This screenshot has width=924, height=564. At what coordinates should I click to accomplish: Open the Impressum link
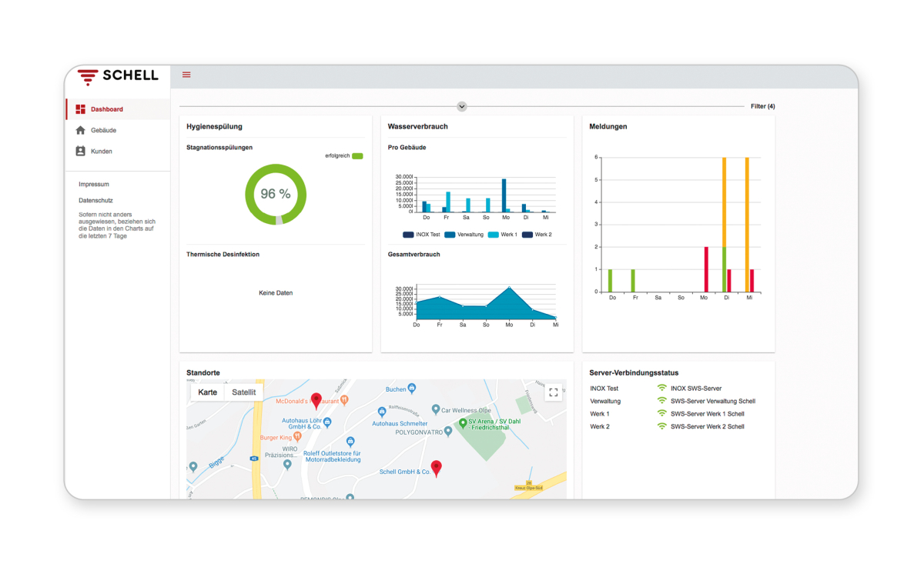pos(94,185)
